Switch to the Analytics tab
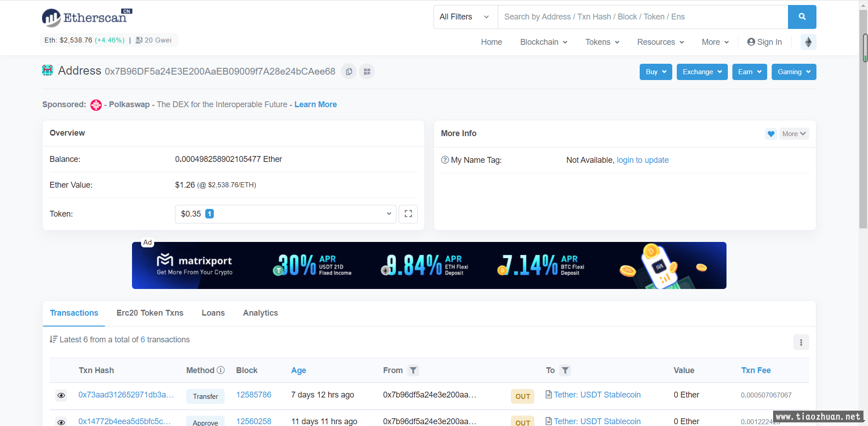The image size is (868, 426). 260,313
